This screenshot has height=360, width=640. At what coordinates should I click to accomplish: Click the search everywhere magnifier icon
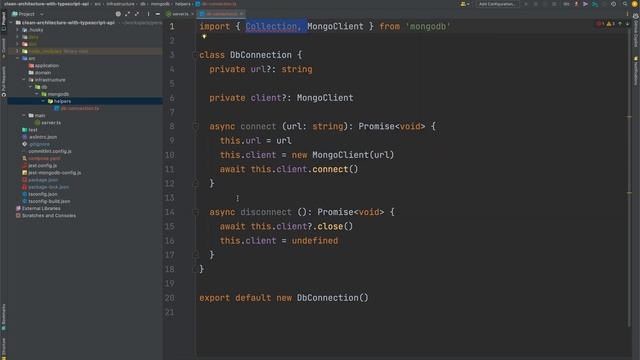[625, 4]
